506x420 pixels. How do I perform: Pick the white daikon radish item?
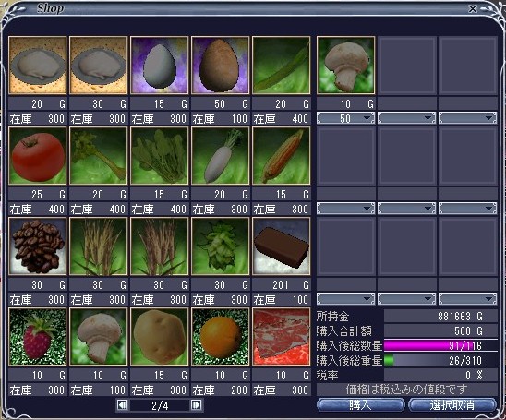pyautogui.click(x=221, y=155)
